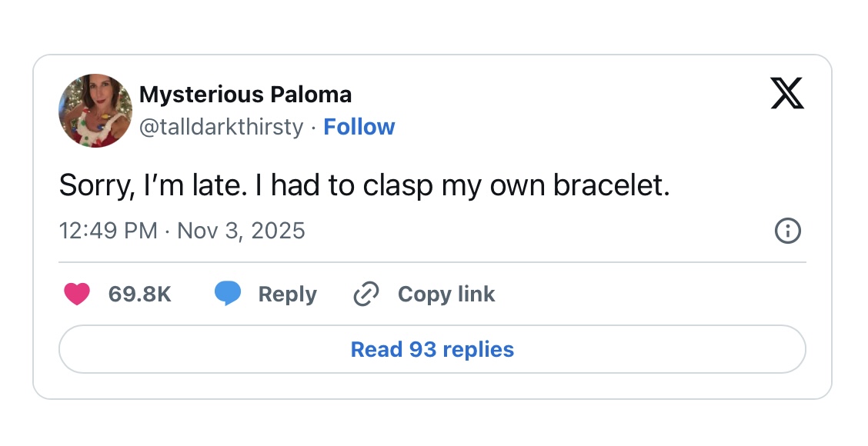Click the Nov 3, 2025 date
This screenshot has width=868, height=446.
pyautogui.click(x=241, y=231)
